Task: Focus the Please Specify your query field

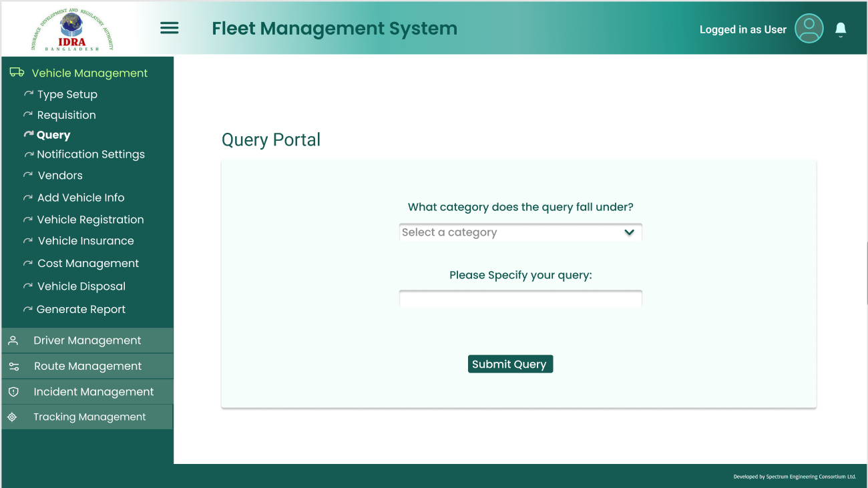Action: pyautogui.click(x=520, y=299)
